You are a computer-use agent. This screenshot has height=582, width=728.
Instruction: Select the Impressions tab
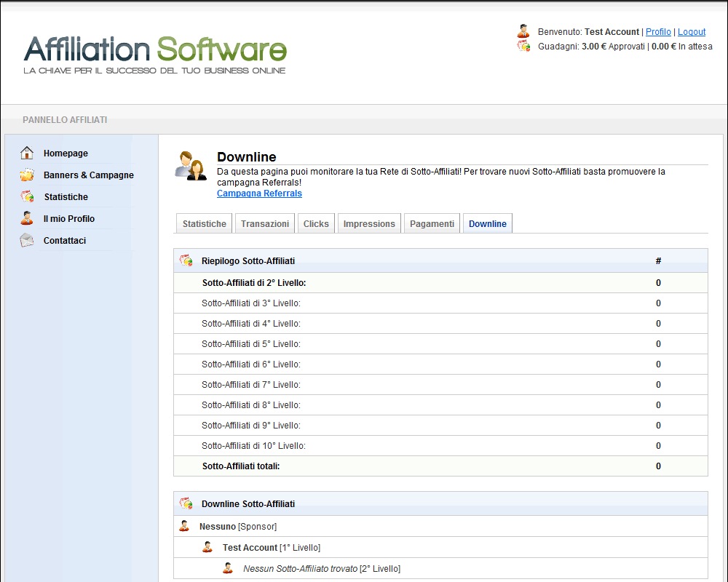coord(369,224)
